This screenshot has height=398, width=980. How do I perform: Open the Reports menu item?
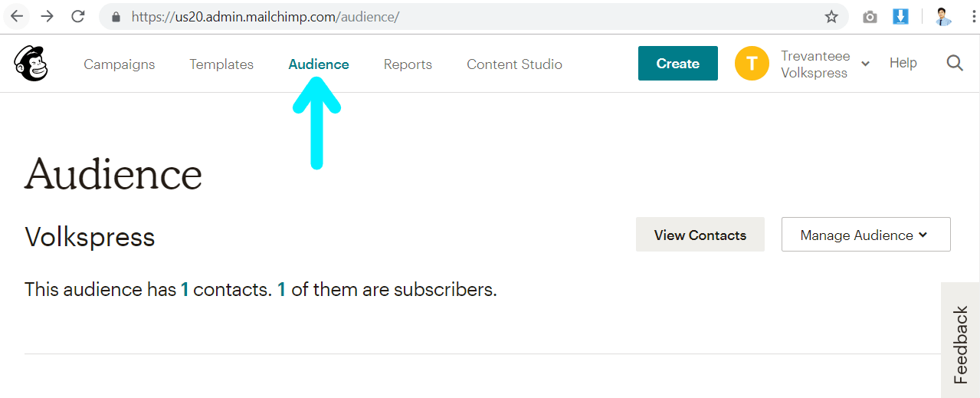click(x=408, y=64)
